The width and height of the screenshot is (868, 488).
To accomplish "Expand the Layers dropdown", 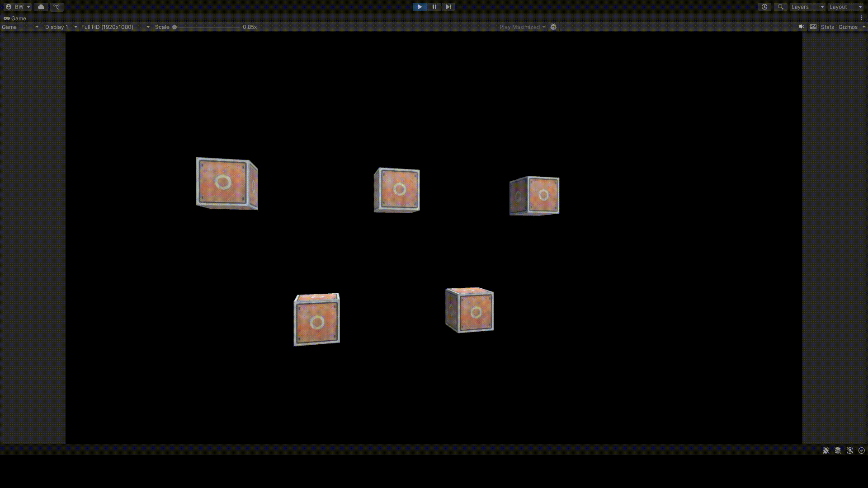I will click(x=807, y=7).
